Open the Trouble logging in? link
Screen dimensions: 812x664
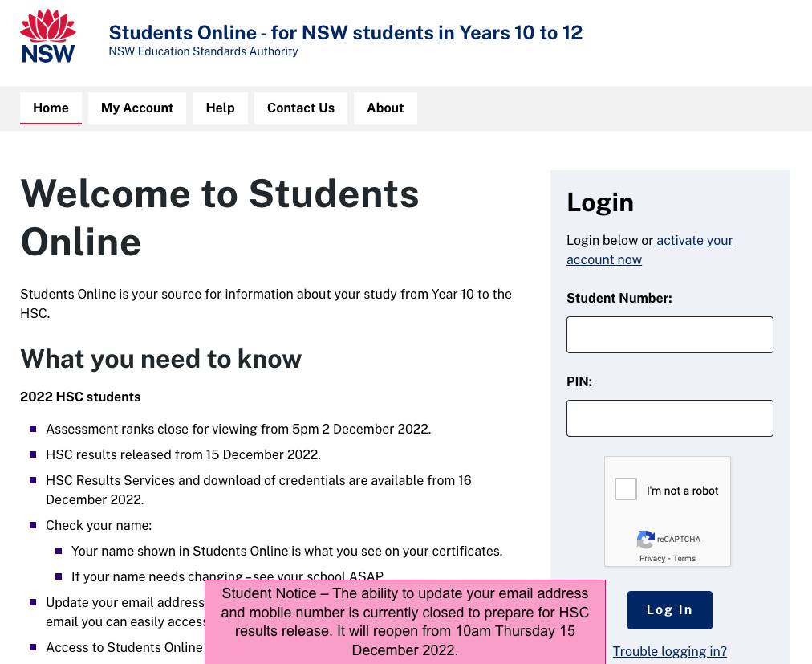pos(670,651)
